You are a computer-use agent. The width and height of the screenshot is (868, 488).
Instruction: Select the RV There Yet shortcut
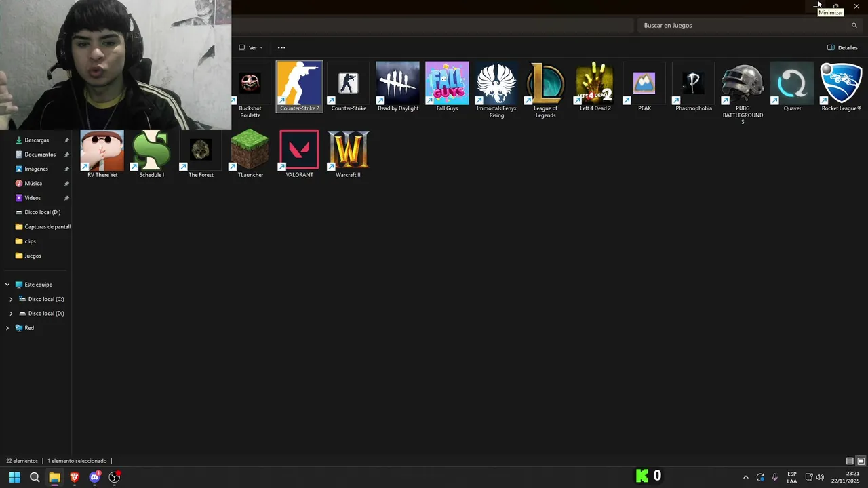click(x=102, y=154)
